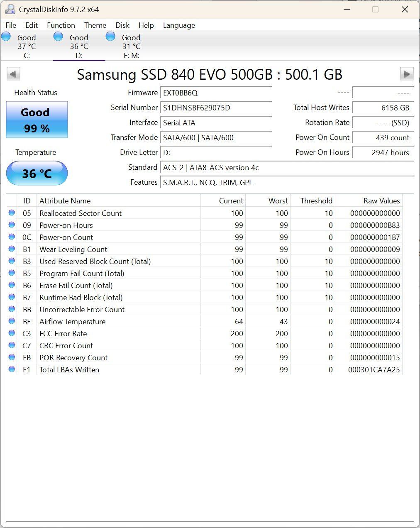420x528 pixels.
Task: Click the Drive Letter field D:
Action: (x=216, y=153)
